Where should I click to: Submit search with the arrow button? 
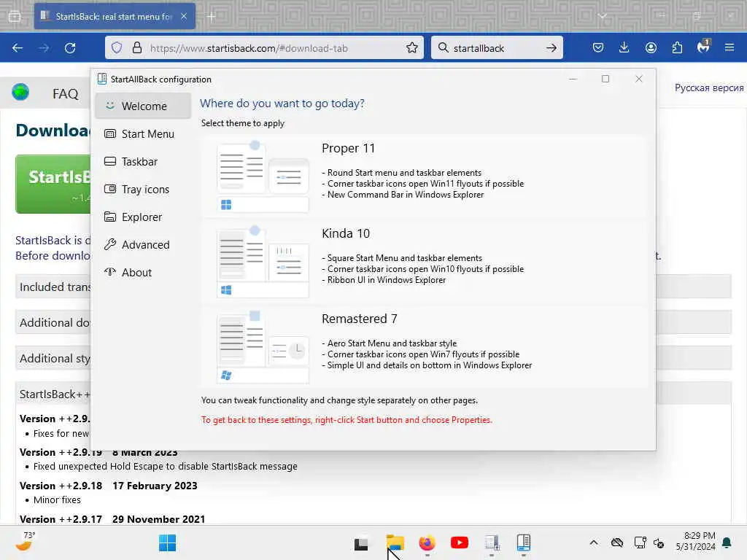pyautogui.click(x=551, y=47)
